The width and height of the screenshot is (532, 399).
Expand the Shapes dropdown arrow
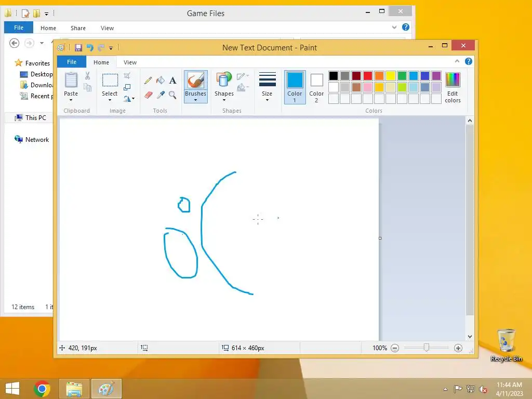click(224, 100)
